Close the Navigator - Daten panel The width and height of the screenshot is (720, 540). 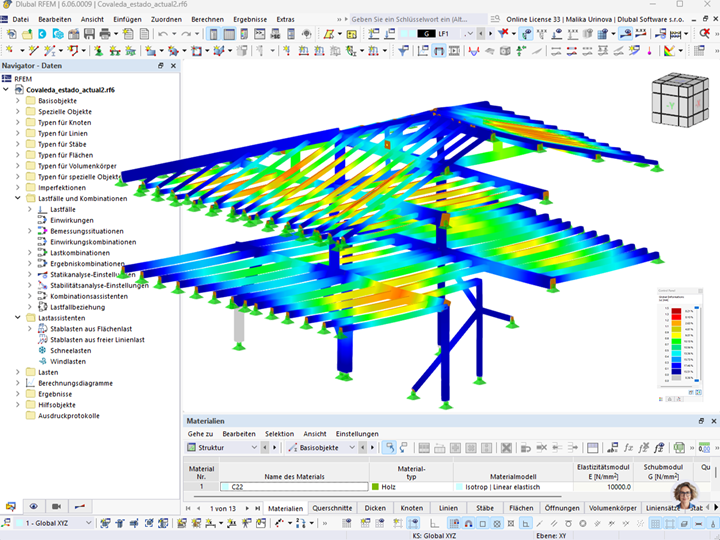[x=173, y=66]
